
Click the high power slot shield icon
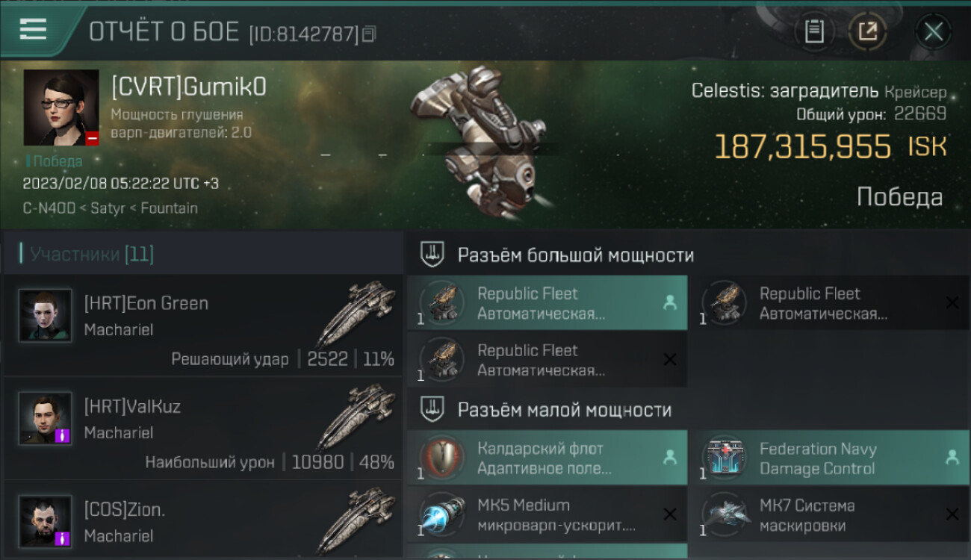click(432, 255)
